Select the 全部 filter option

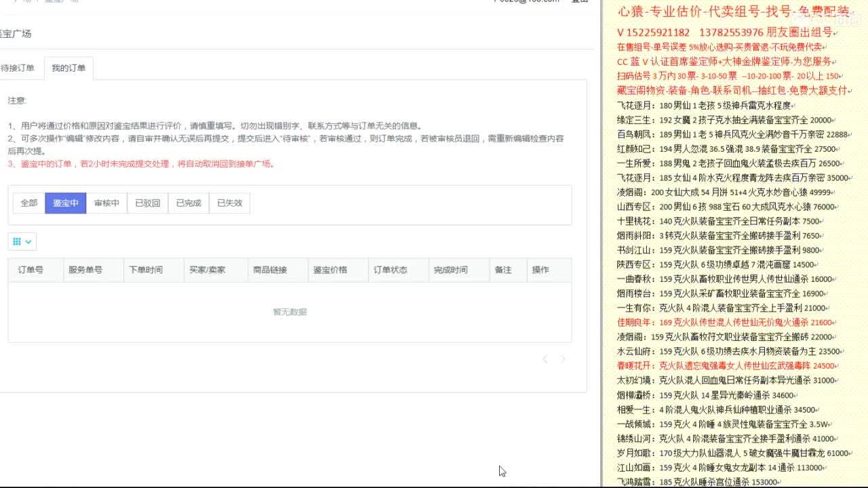point(28,203)
